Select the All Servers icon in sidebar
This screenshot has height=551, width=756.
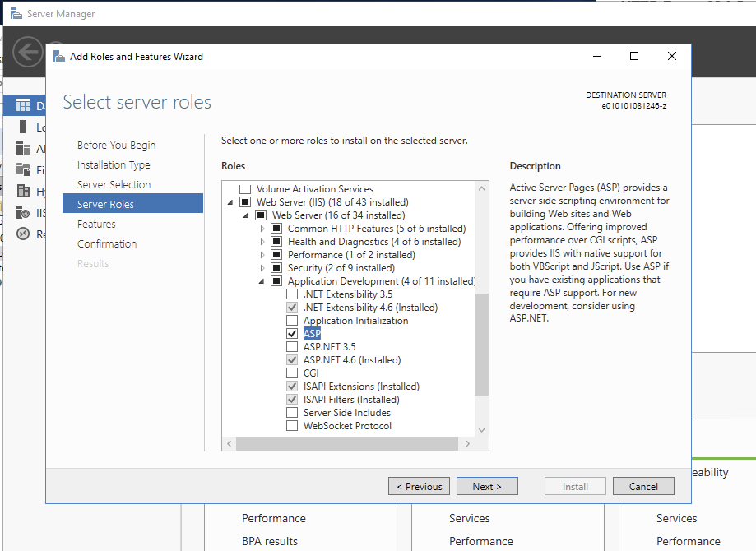coord(23,148)
